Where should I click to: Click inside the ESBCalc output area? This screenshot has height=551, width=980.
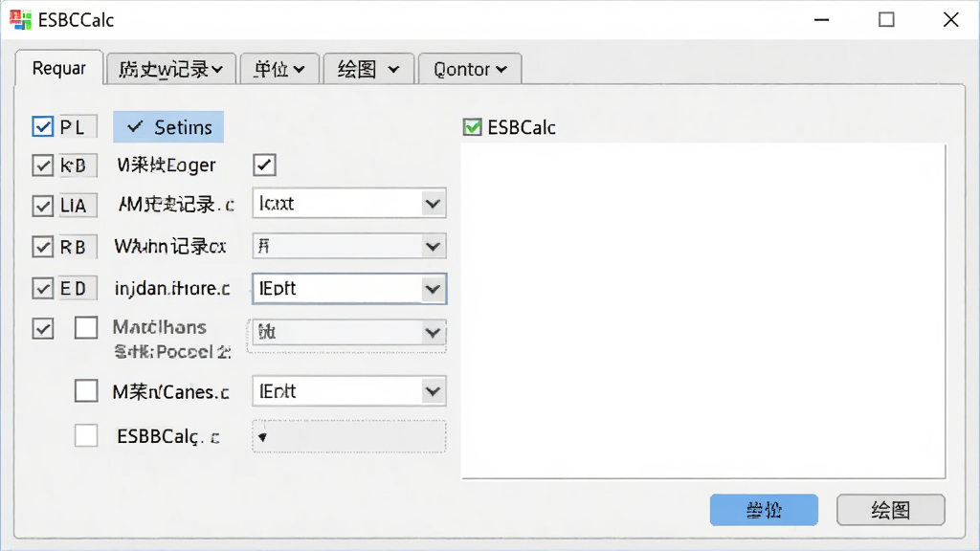(703, 311)
